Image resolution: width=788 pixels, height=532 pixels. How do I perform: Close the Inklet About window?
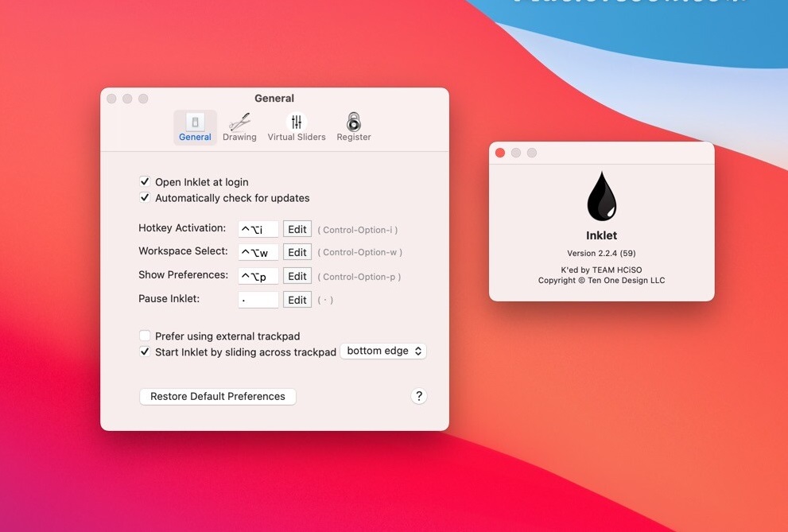pos(500,153)
